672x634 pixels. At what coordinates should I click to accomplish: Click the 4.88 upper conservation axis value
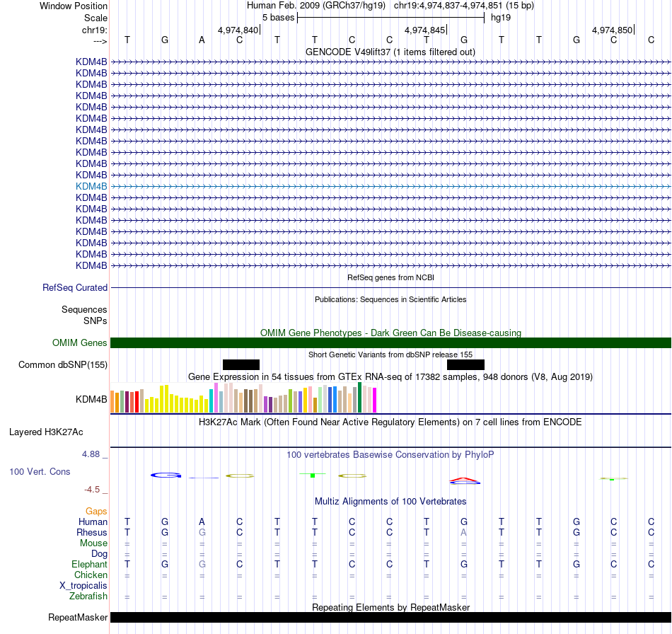pyautogui.click(x=91, y=454)
